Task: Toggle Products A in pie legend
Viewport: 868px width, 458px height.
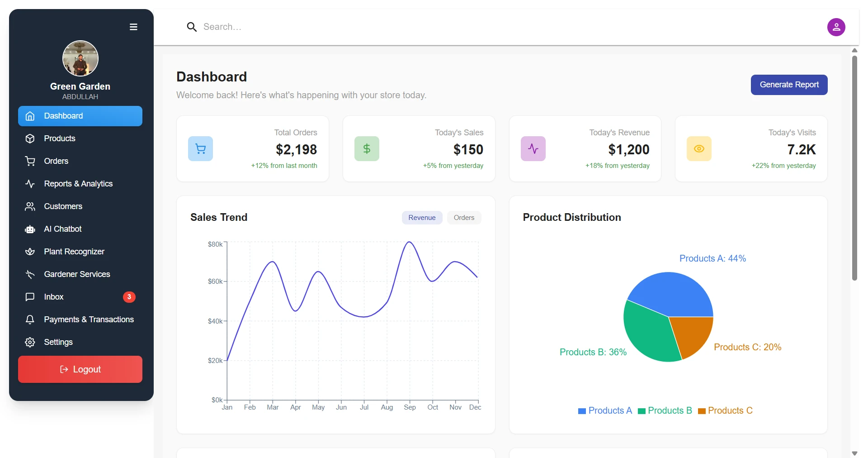Action: [x=605, y=410]
